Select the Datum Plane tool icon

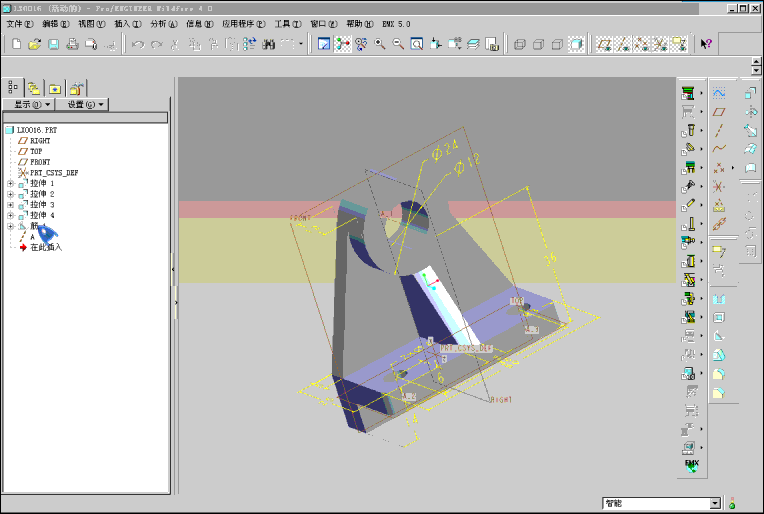point(719,112)
